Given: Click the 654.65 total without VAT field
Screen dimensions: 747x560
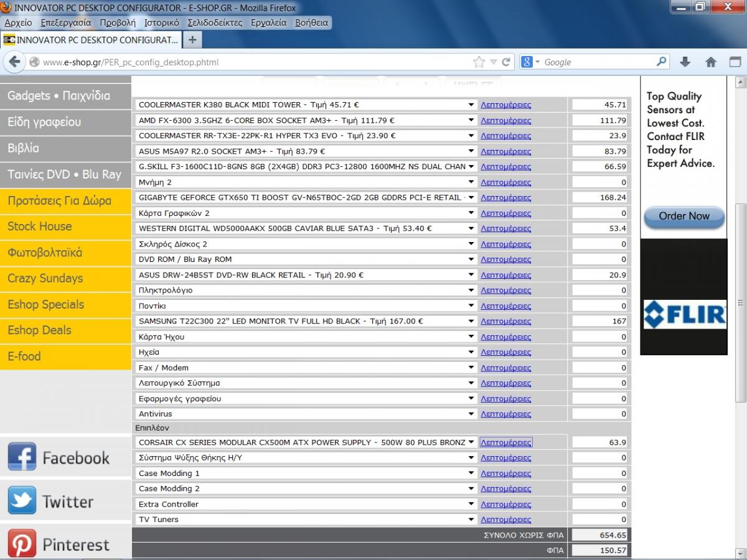Looking at the screenshot, I should [x=600, y=535].
